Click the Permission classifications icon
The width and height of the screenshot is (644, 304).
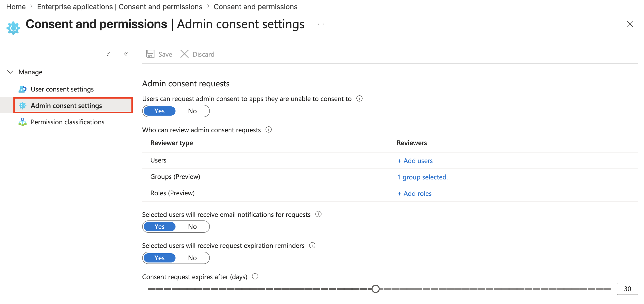click(23, 122)
